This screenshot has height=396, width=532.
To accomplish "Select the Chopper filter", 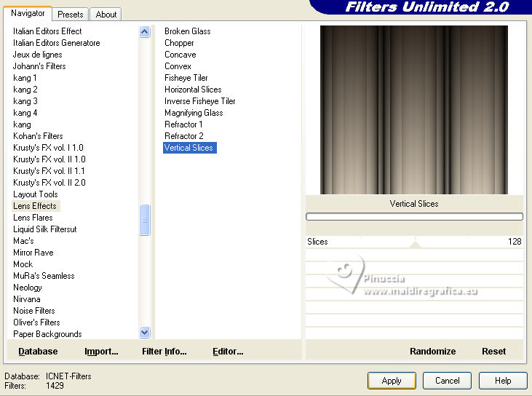I will [179, 43].
